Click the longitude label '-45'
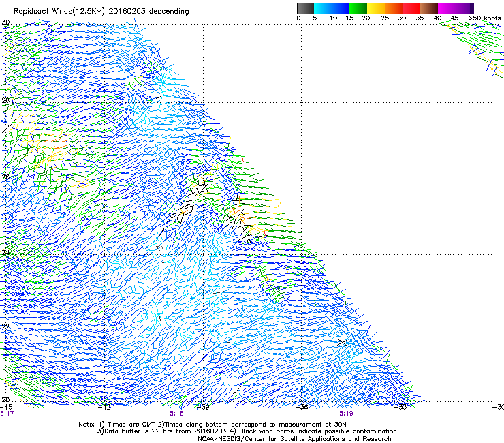The width and height of the screenshot is (504, 443). [6, 407]
